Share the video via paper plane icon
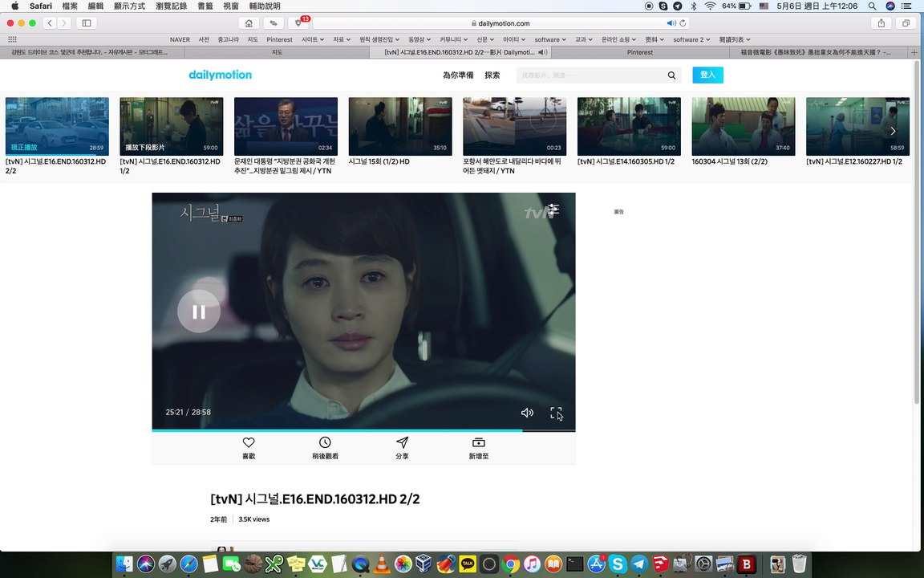 [402, 442]
